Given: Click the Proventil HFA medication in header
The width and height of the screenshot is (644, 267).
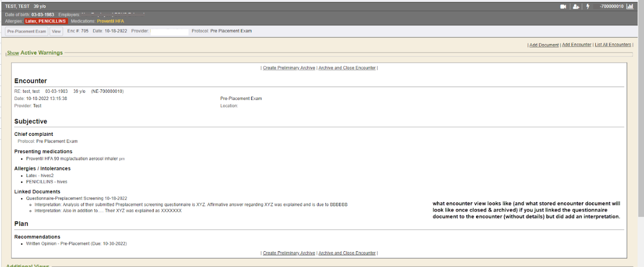Looking at the screenshot, I should 111,22.
